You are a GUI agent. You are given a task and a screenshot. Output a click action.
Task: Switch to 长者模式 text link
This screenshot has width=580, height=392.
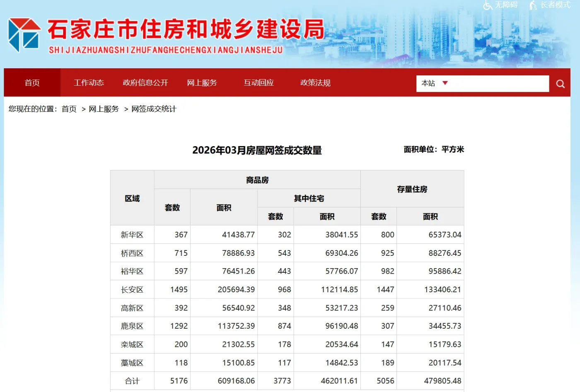click(555, 5)
